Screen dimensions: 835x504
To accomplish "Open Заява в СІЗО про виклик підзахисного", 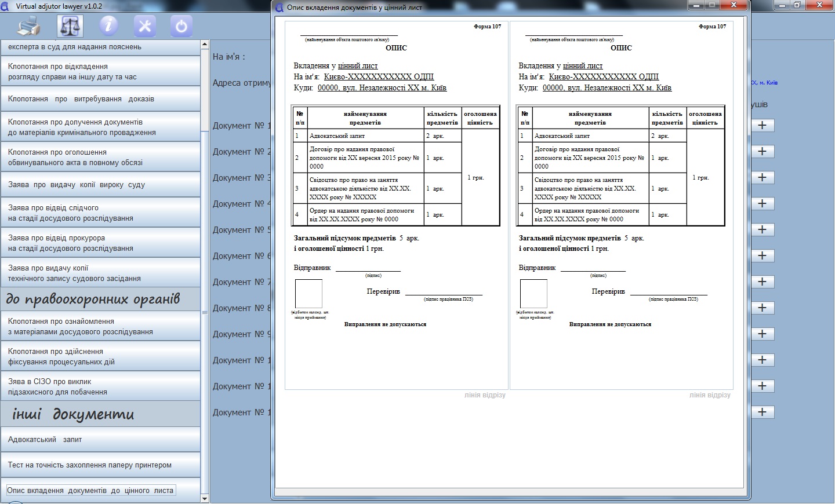I will 100,387.
